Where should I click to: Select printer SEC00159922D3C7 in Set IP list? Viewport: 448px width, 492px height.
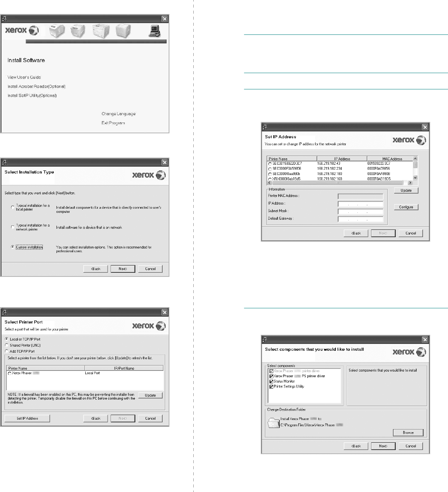(x=270, y=164)
